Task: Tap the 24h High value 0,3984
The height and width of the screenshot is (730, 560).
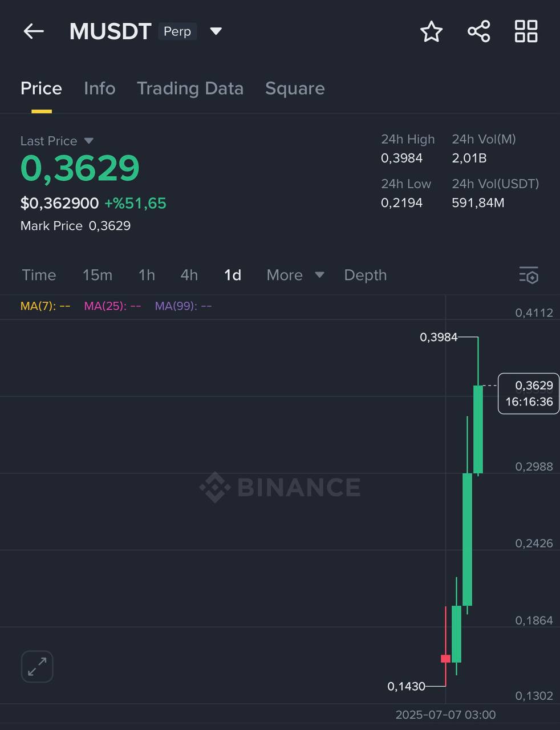Action: 402,158
